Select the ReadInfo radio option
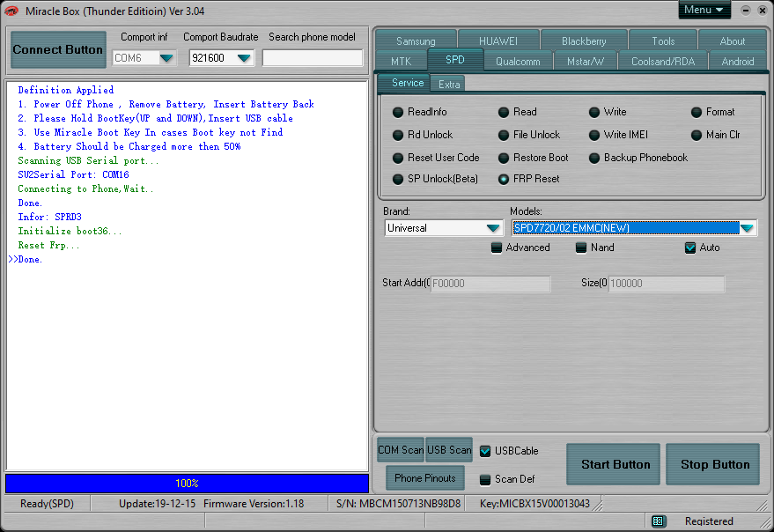This screenshot has height=532, width=774. [x=419, y=112]
